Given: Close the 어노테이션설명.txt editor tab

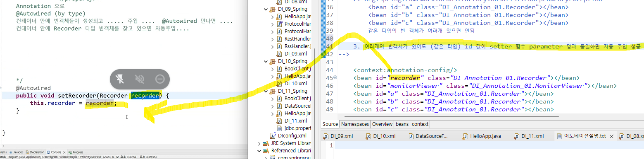Looking at the screenshot, I should (x=612, y=136).
